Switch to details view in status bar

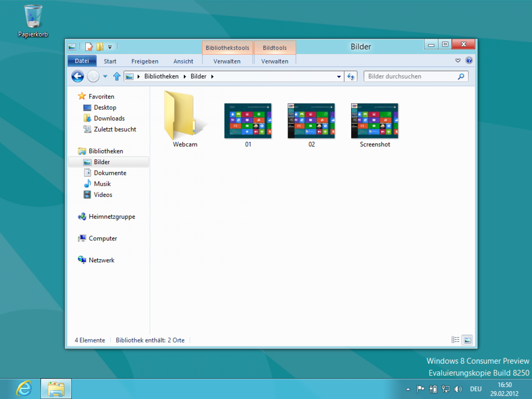[x=456, y=340]
